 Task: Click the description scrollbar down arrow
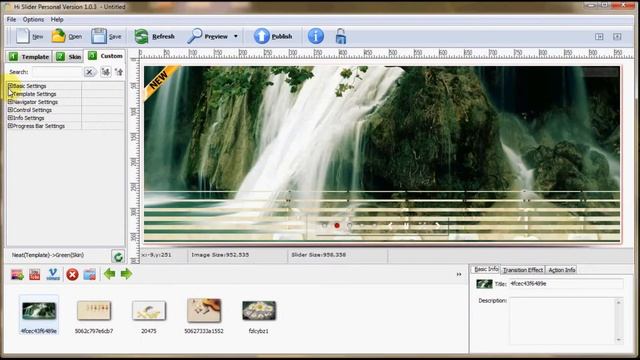(619, 340)
